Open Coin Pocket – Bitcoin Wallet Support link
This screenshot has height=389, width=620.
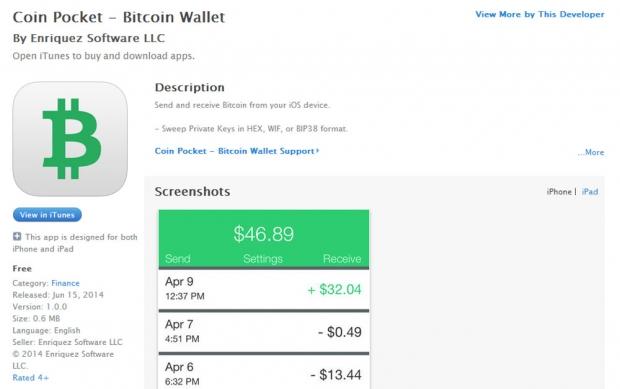click(x=236, y=151)
